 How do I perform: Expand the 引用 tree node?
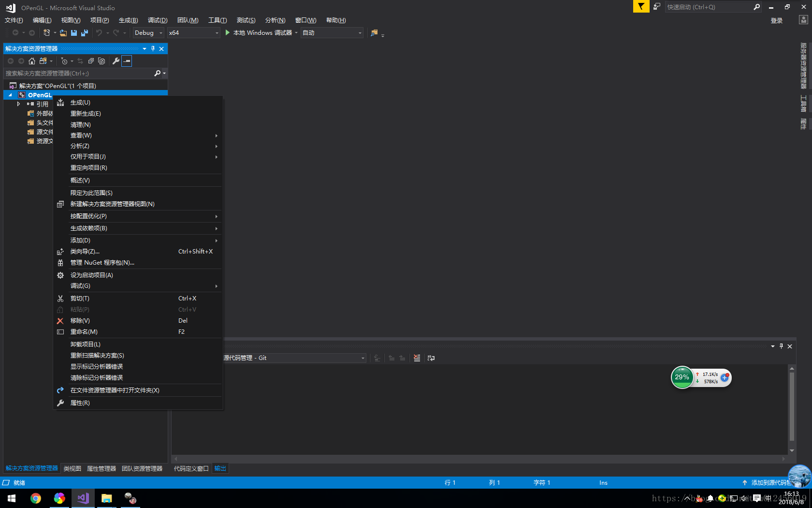(18, 104)
